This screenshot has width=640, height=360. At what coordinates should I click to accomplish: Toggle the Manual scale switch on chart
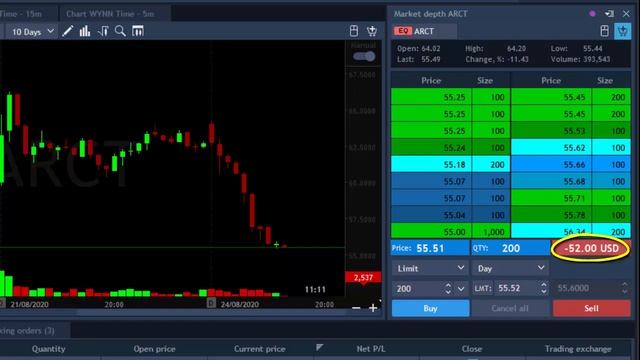coord(364,56)
